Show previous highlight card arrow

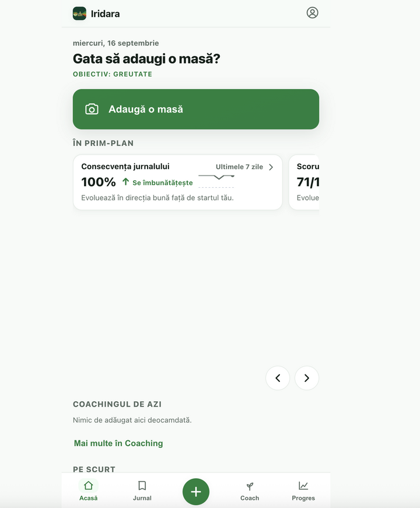coord(278,378)
